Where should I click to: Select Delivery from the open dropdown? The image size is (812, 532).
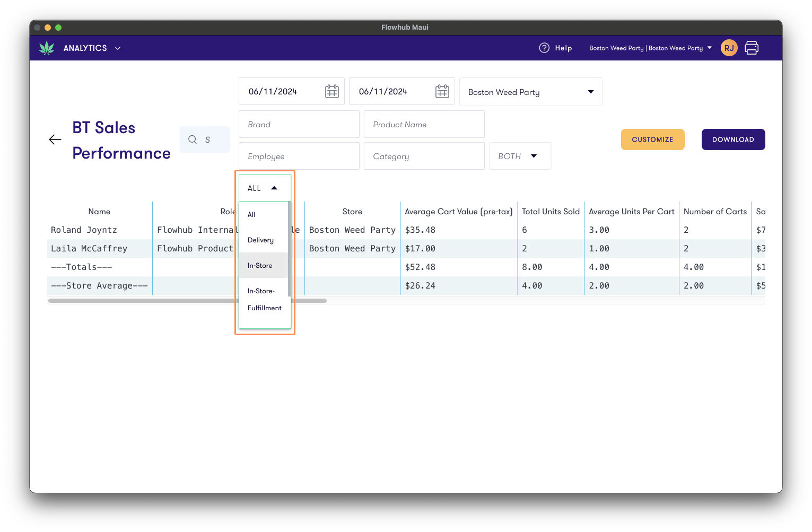[x=260, y=240]
